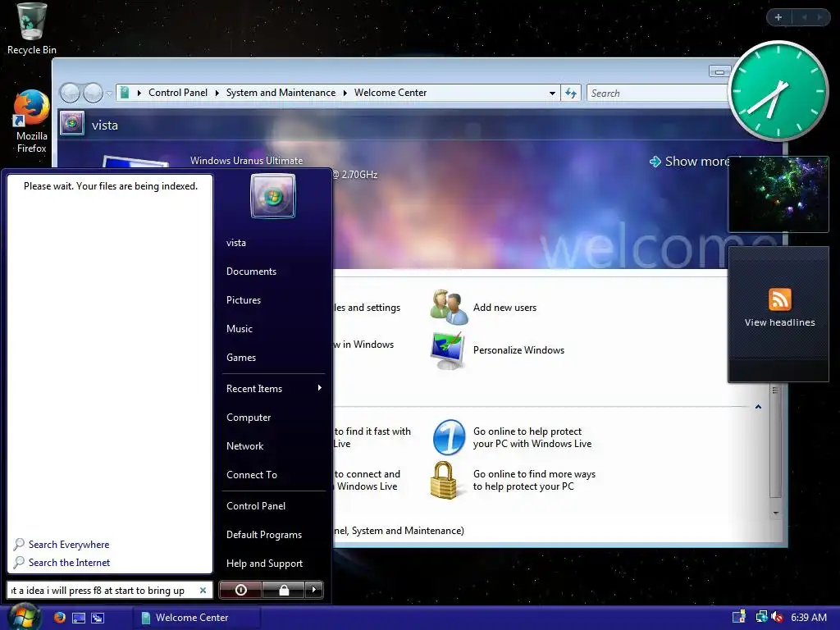The height and width of the screenshot is (630, 840).
Task: Open Computer from the Start menu
Action: 249,418
